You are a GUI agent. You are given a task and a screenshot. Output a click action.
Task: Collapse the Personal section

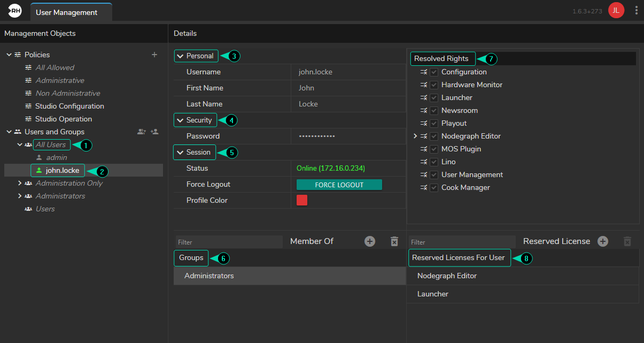180,56
